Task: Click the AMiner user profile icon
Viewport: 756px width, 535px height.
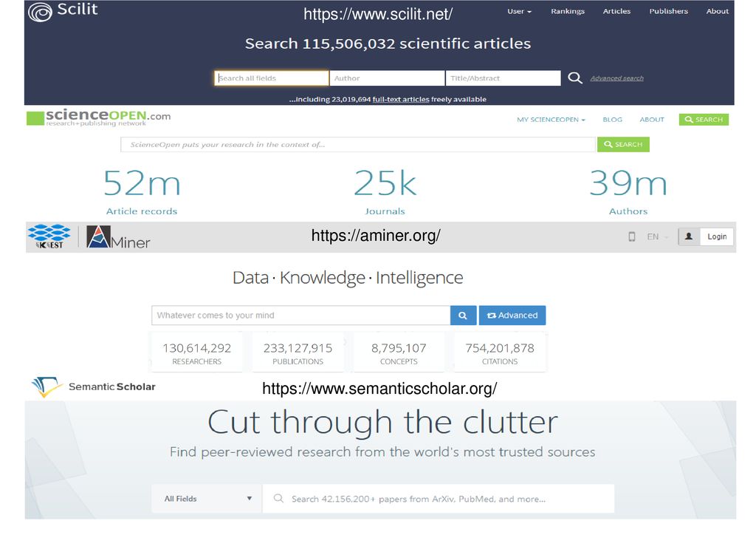Action: point(689,237)
